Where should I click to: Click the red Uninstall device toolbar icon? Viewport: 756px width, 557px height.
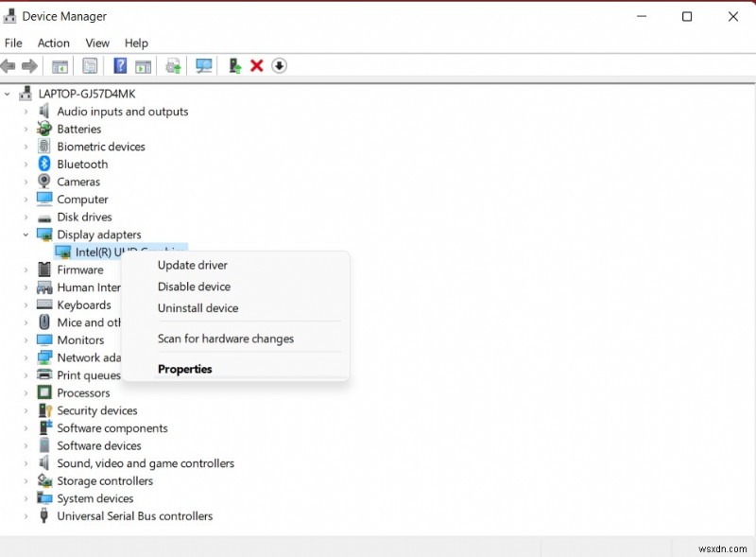[257, 65]
